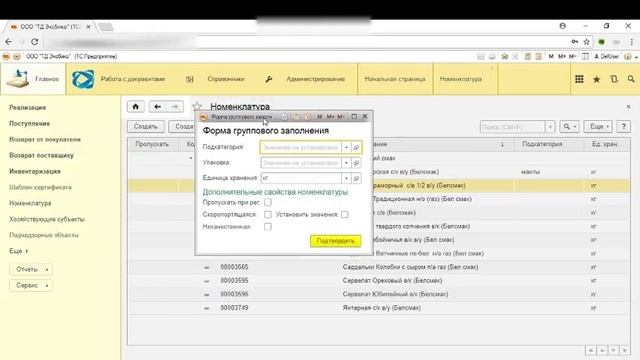640x360 pixels.
Task: Switch to the Номенклатура tab
Action: [x=466, y=79]
